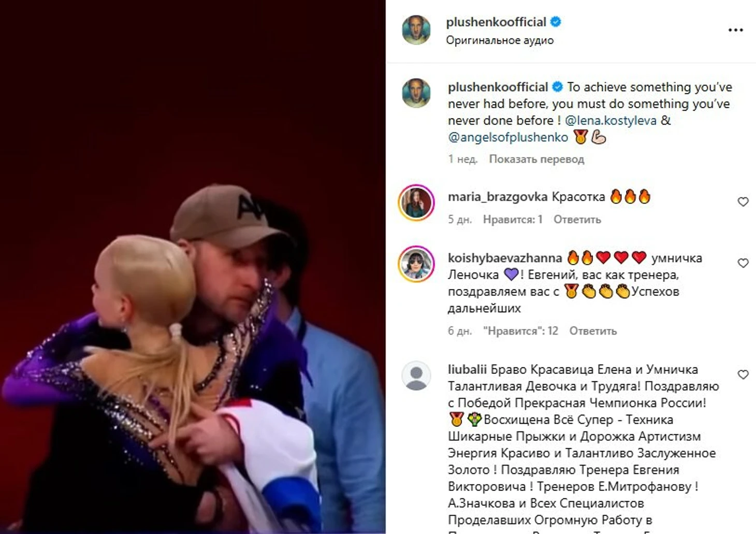Click verified badge in caption username
This screenshot has width=756, height=534.
tap(558, 86)
